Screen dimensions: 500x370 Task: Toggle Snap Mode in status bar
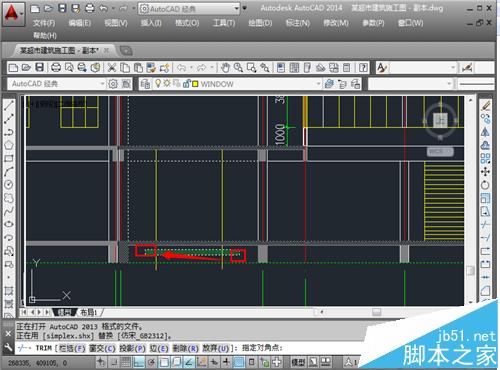[114, 362]
